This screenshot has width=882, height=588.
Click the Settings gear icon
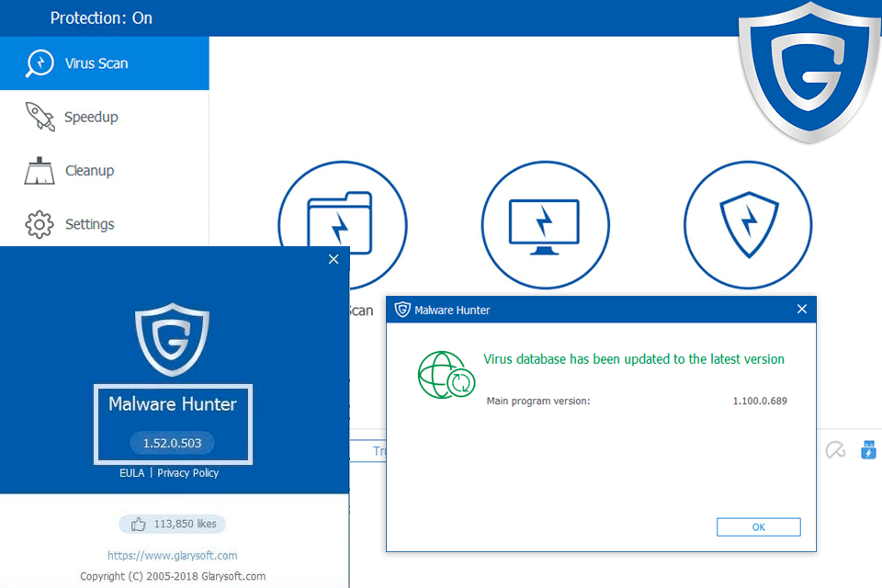coord(40,224)
